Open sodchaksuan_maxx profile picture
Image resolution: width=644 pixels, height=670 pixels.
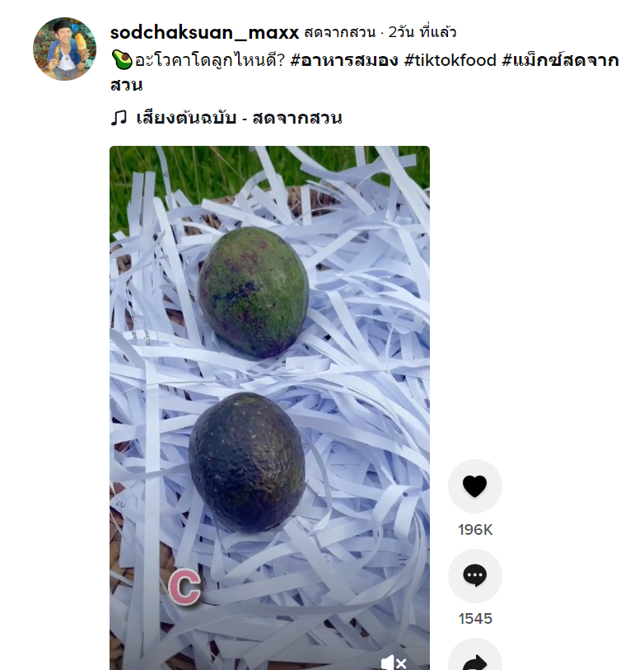coord(64,49)
